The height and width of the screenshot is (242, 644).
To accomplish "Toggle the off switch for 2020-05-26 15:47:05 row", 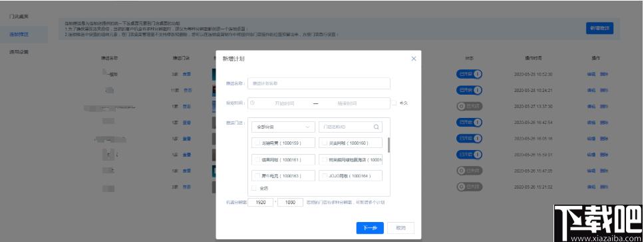I will tap(469, 171).
